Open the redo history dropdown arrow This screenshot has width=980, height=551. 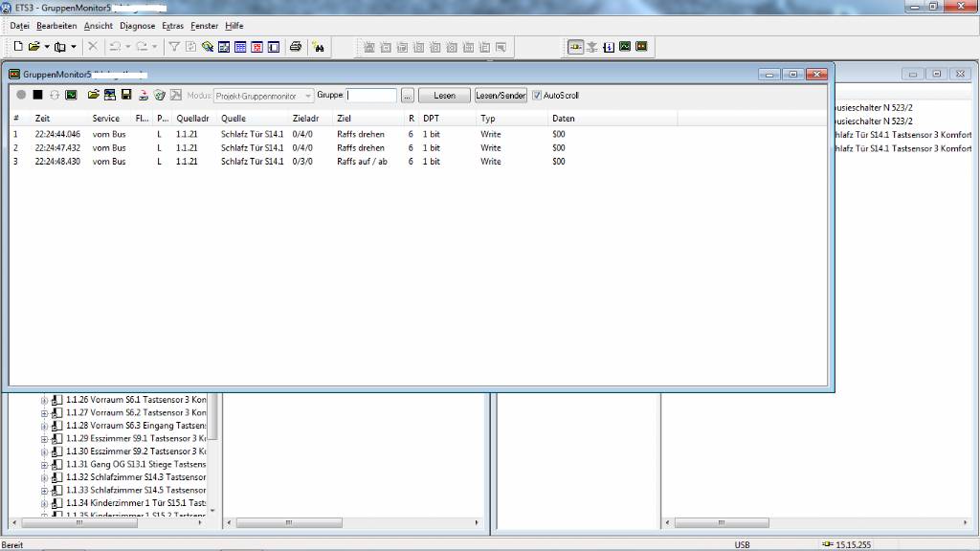click(154, 47)
